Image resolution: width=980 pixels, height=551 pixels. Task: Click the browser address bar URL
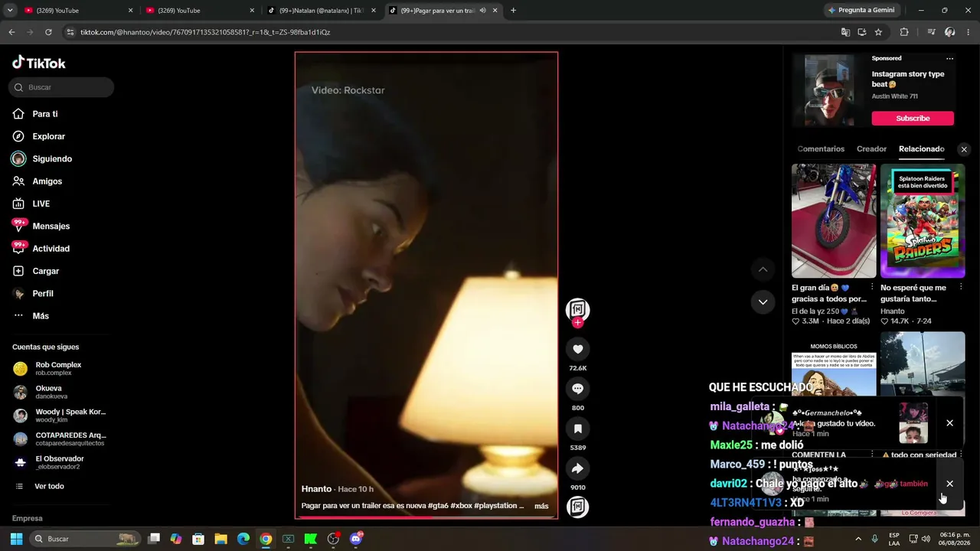pyautogui.click(x=205, y=32)
